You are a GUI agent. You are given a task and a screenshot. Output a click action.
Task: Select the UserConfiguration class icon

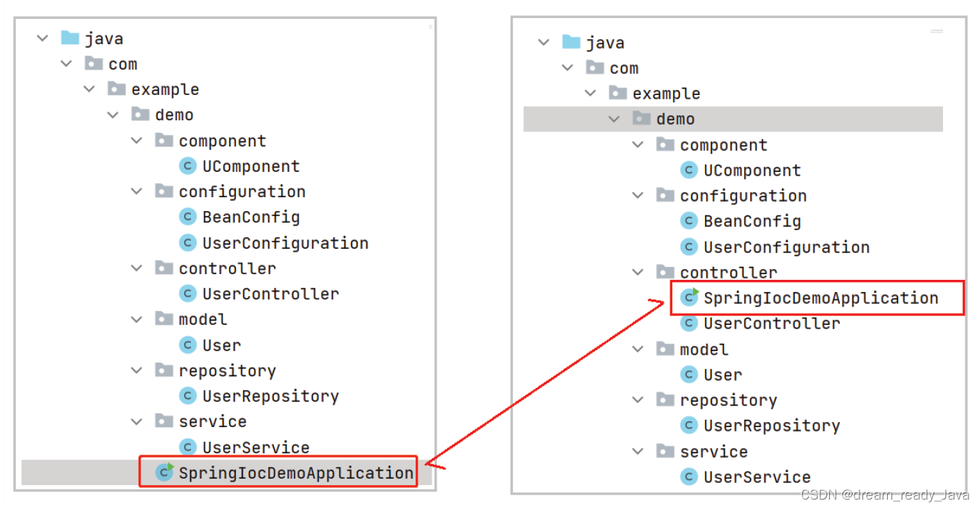[x=187, y=242]
